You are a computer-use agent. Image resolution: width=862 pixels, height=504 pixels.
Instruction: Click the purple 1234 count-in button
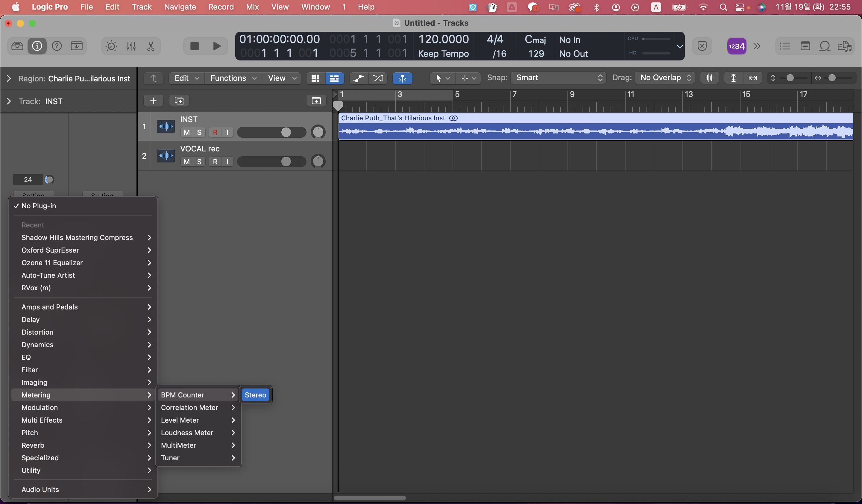(736, 46)
